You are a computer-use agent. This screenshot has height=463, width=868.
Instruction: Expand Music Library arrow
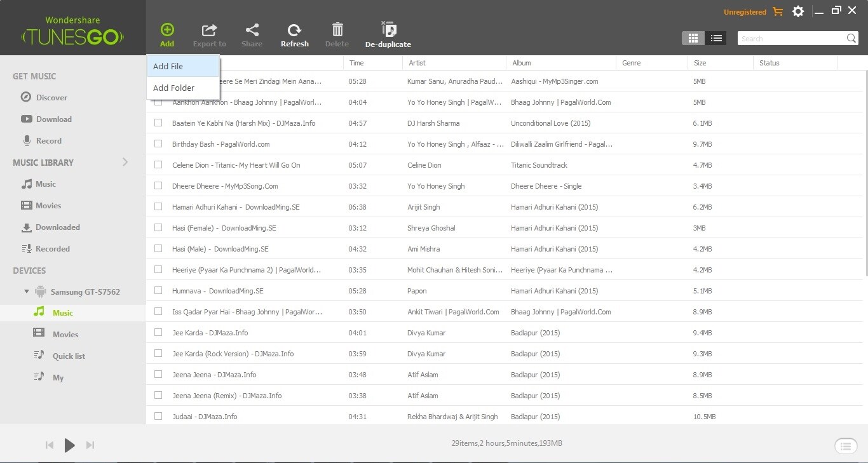125,162
